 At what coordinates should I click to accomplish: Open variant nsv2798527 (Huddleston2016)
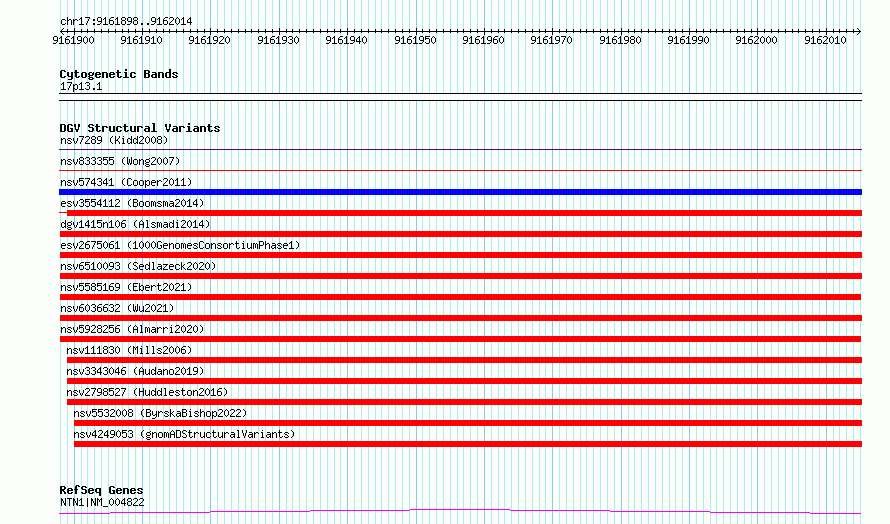click(147, 392)
